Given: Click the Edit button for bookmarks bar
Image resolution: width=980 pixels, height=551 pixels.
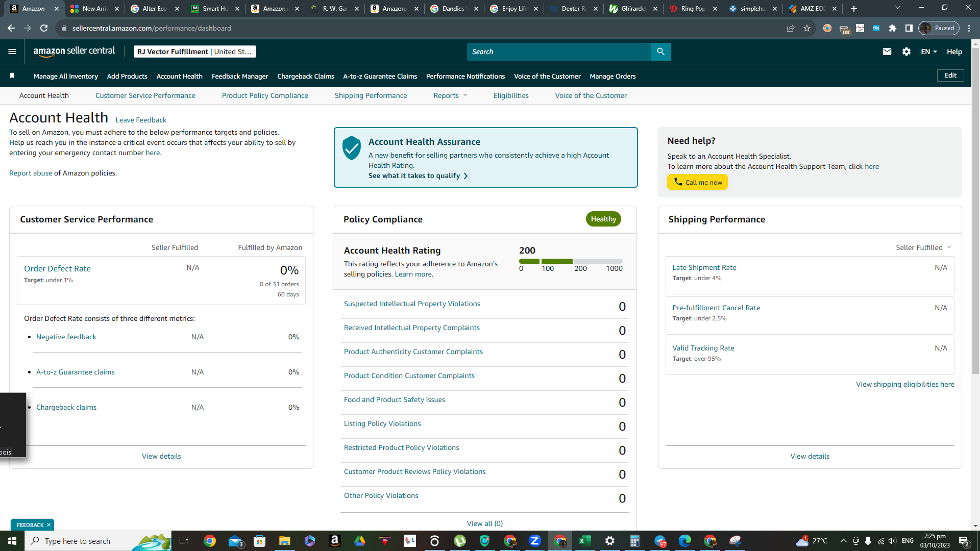Looking at the screenshot, I should pos(950,76).
